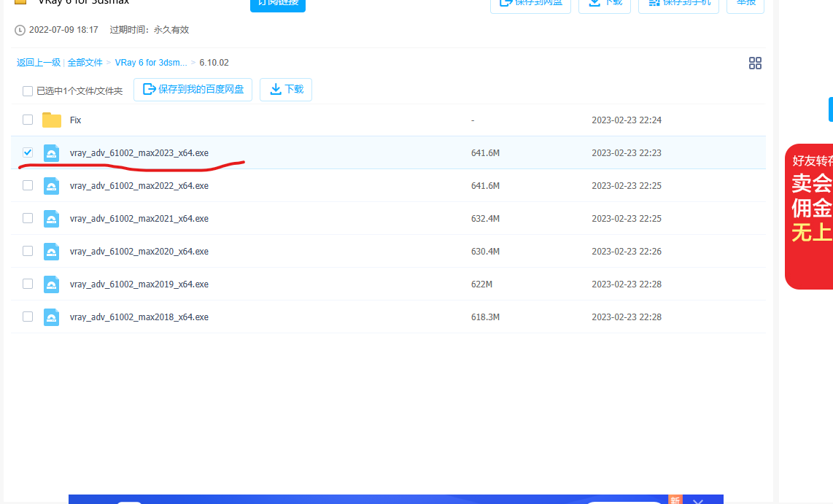This screenshot has width=833, height=504.
Task: Click file icon of vray_adv_61002_max2023_x64.exe
Action: tap(52, 153)
